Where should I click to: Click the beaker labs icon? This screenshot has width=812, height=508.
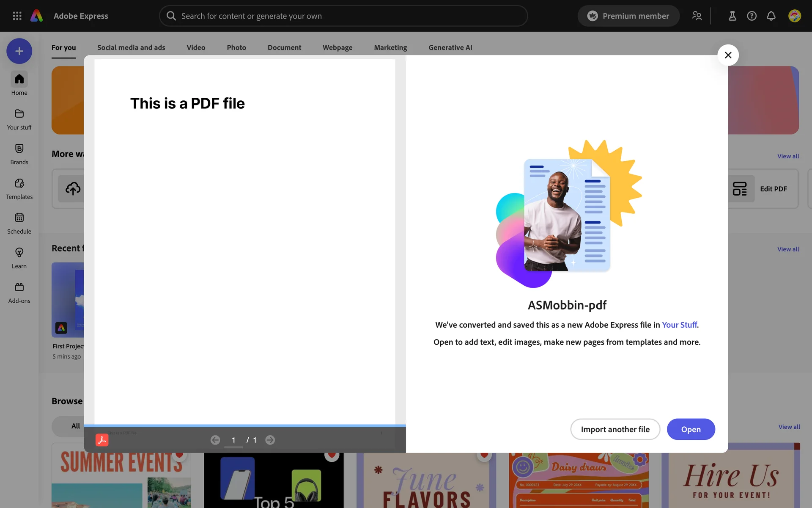(732, 16)
